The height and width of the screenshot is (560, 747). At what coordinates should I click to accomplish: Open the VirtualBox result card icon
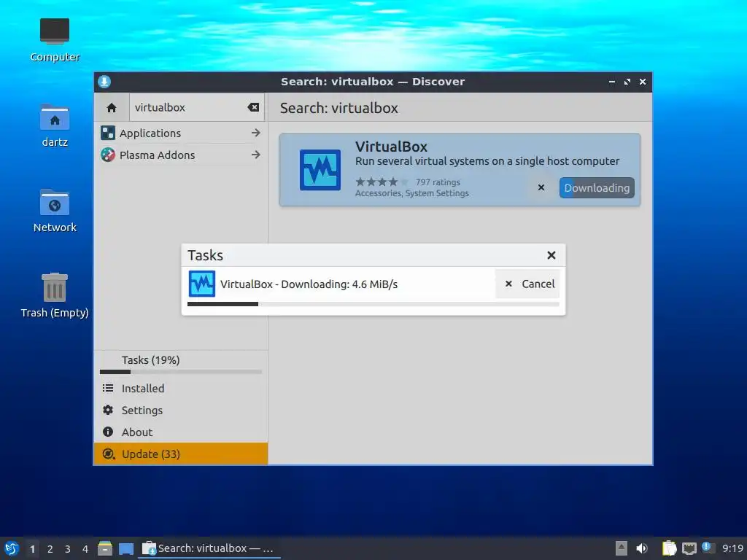tap(320, 170)
